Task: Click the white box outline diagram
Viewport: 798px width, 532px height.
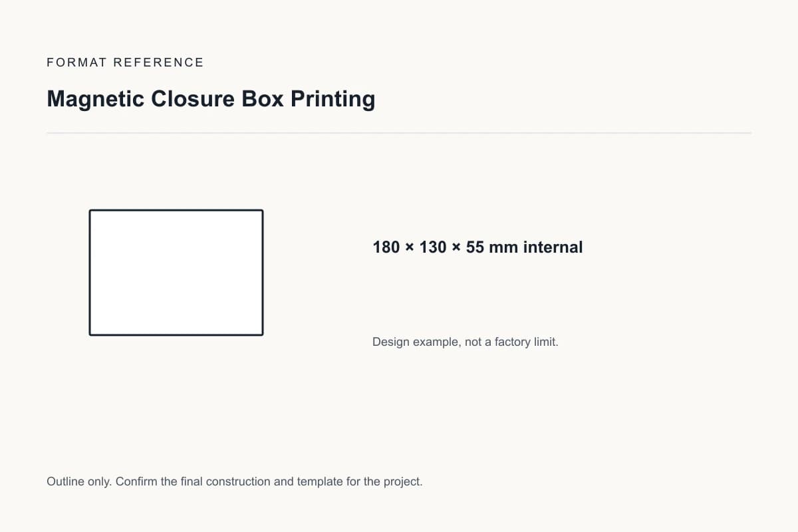Action: (x=176, y=273)
